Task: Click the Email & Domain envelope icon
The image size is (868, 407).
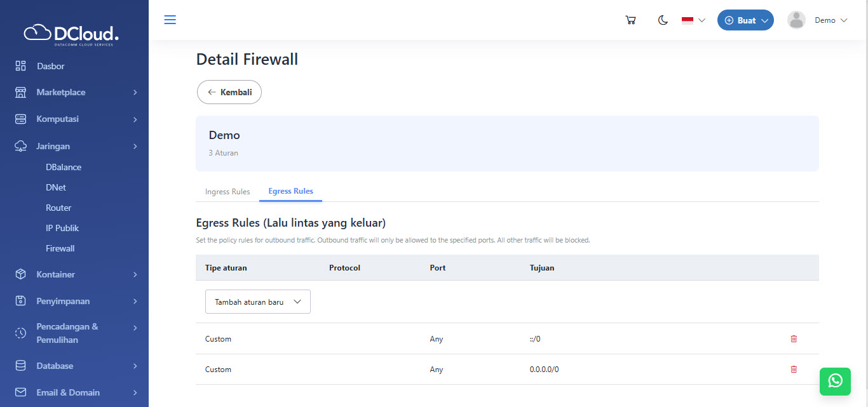Action: click(21, 392)
